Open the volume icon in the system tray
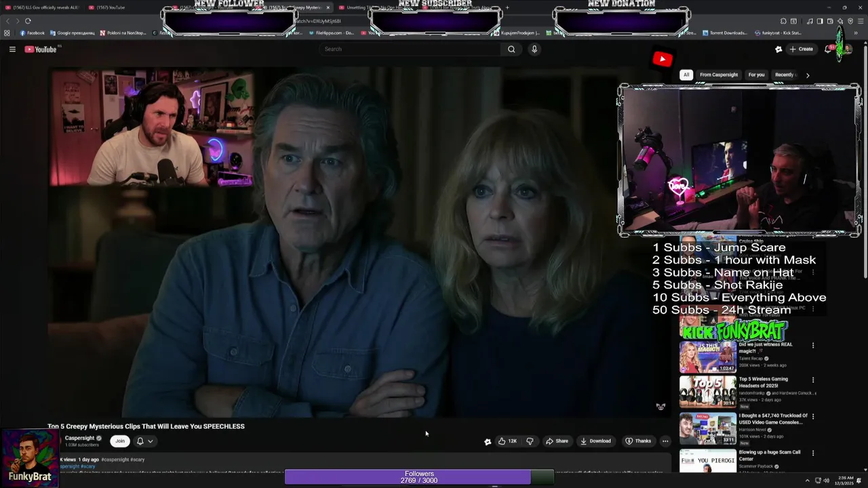Viewport: 868px width, 488px height. tap(826, 481)
